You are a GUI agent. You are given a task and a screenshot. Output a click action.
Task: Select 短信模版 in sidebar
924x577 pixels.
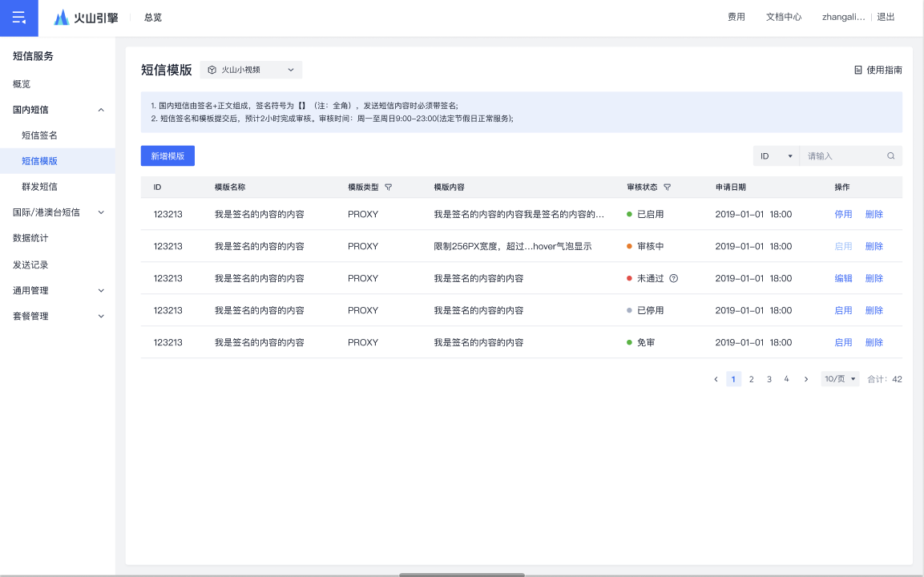click(58, 161)
